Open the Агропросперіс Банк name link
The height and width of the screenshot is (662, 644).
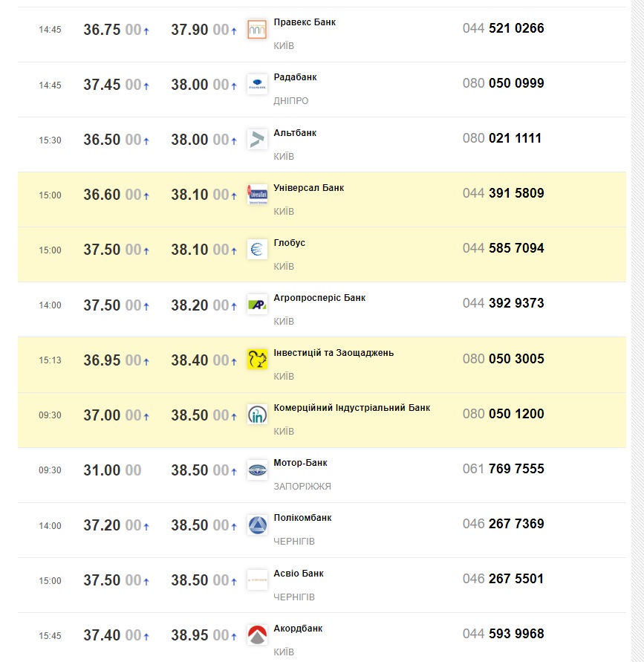319,298
